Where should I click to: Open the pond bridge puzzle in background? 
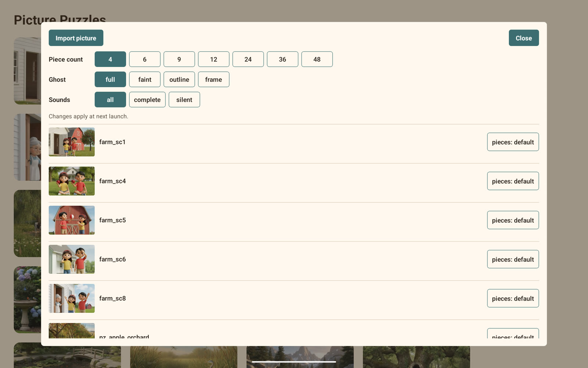click(67, 356)
